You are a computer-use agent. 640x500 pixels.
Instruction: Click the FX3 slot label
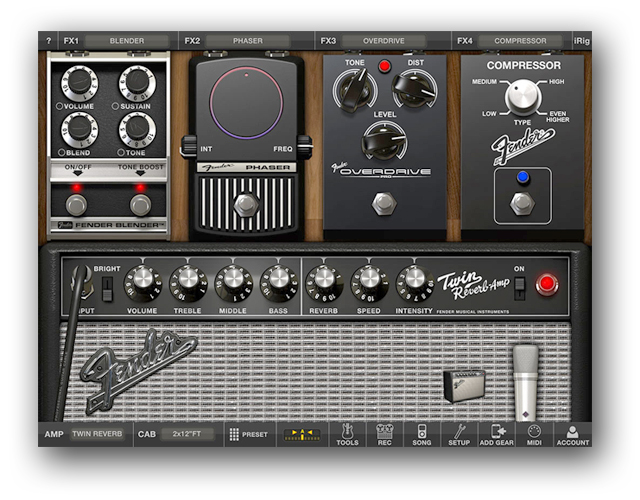328,41
